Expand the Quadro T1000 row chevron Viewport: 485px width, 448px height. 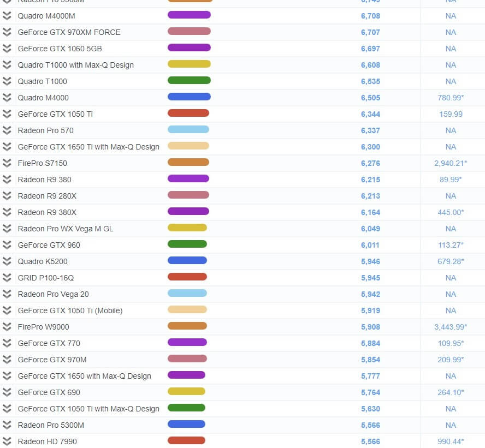tap(7, 81)
